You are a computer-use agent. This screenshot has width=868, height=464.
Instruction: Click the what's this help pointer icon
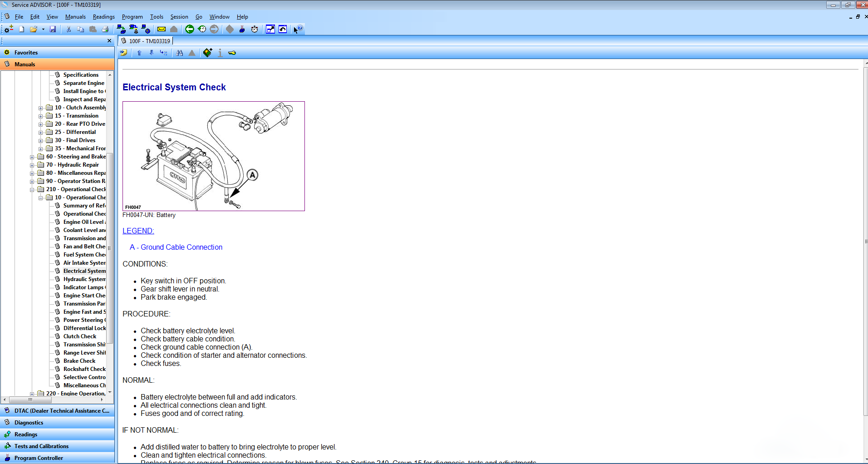pyautogui.click(x=298, y=29)
